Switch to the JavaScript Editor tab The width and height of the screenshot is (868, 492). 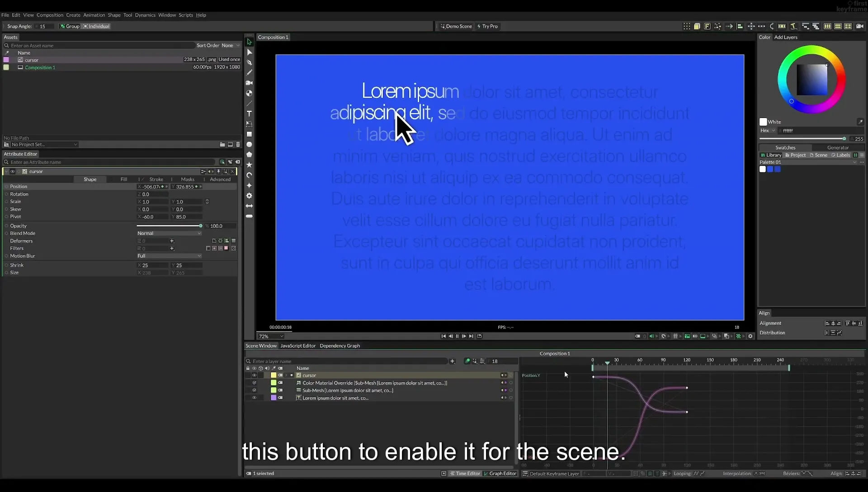pos(298,346)
